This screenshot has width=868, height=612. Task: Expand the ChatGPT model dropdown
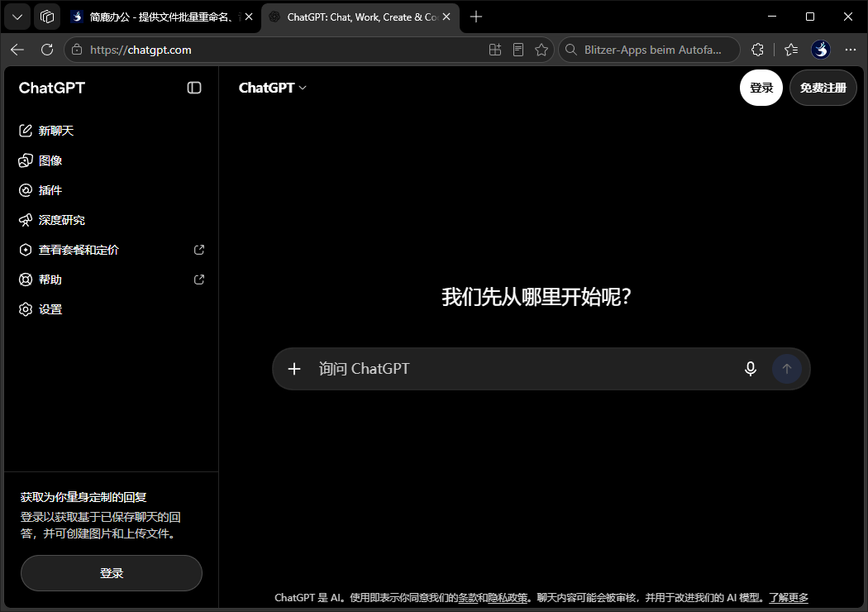(x=272, y=88)
